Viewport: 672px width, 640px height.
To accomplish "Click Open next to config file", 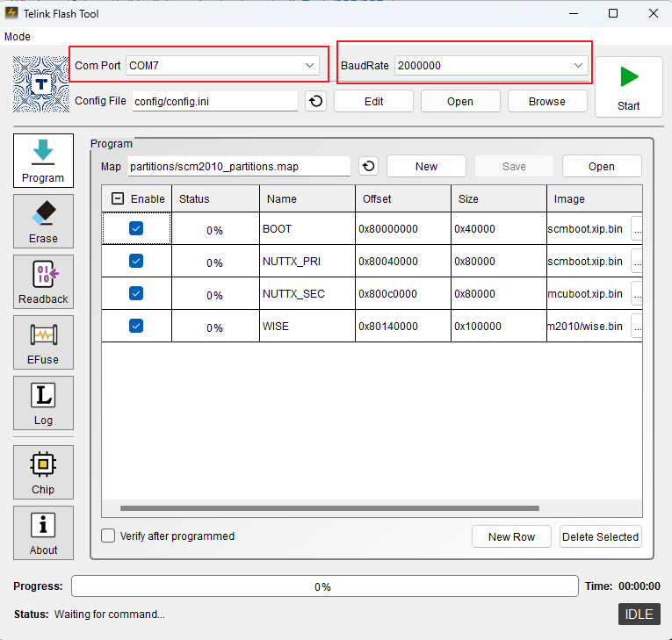I will (x=460, y=102).
